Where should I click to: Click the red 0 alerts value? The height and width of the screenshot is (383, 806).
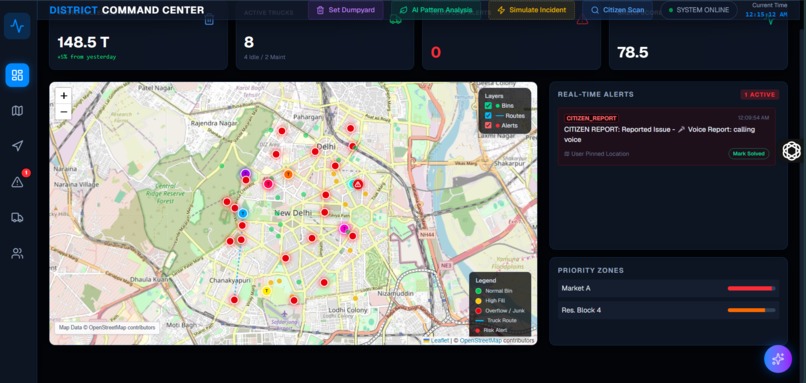pos(436,52)
